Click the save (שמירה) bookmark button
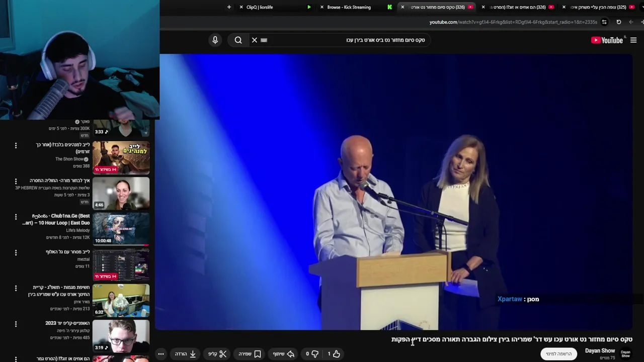 click(250, 354)
